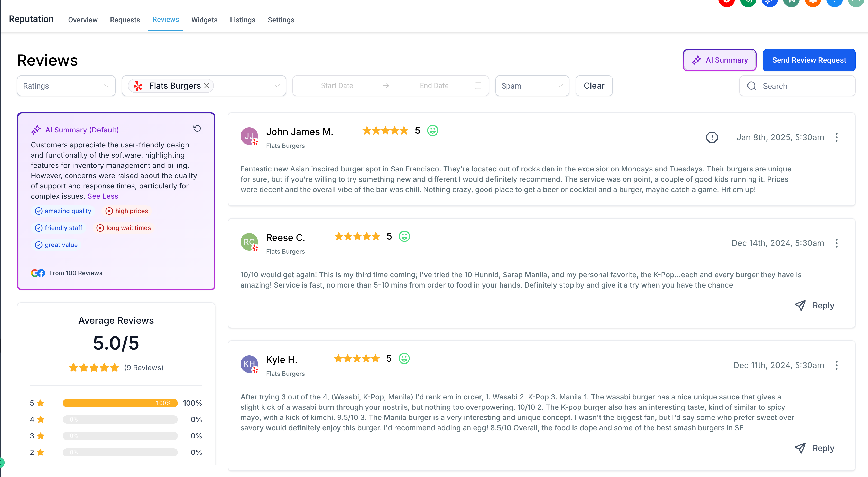Click the Send Review Request button
This screenshot has width=868, height=477.
[809, 60]
